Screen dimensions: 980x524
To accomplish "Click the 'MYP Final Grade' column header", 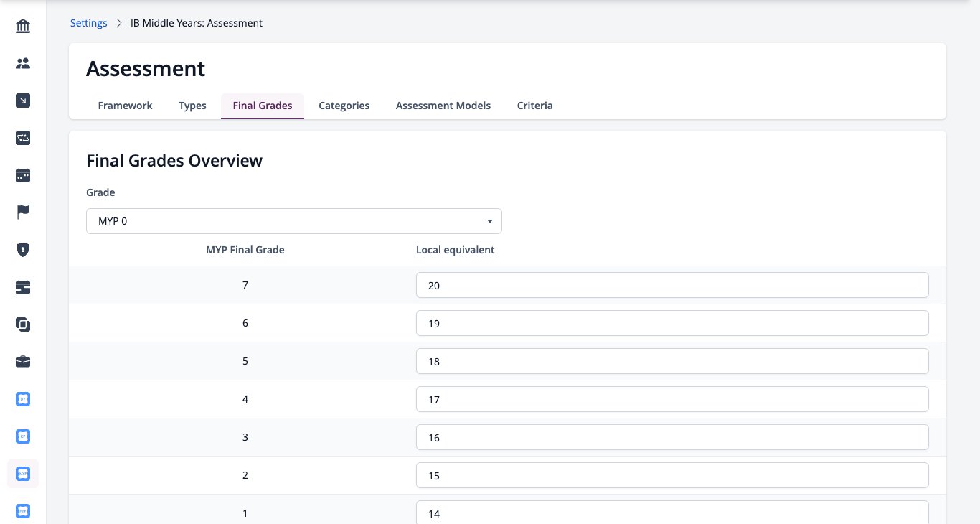I will [245, 250].
